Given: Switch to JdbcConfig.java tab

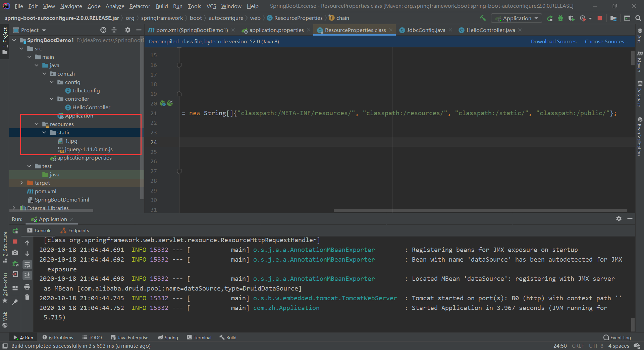Looking at the screenshot, I should (x=426, y=30).
